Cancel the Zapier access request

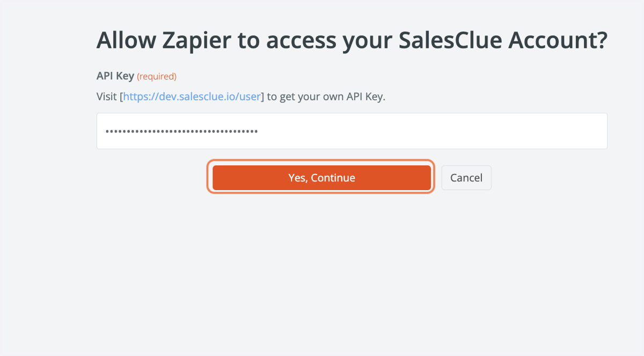point(466,178)
